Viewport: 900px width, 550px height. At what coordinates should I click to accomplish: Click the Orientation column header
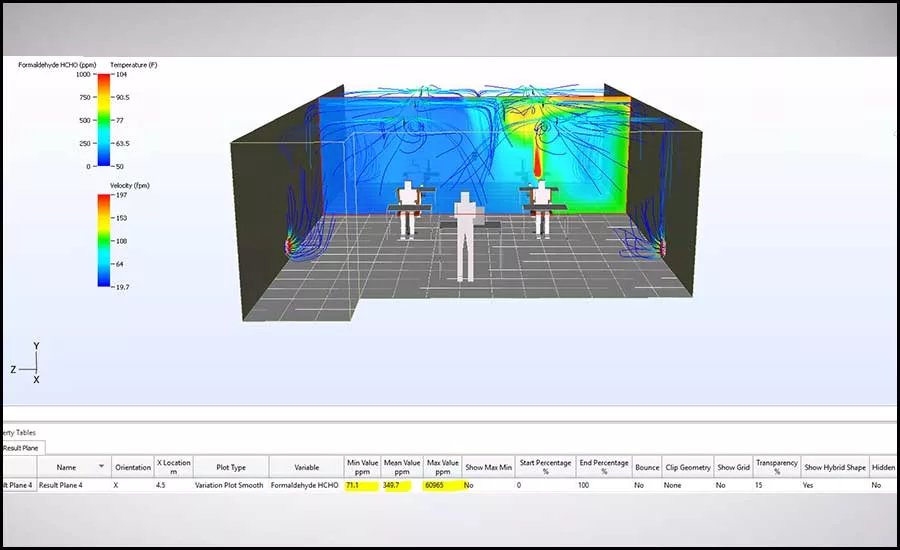click(133, 467)
